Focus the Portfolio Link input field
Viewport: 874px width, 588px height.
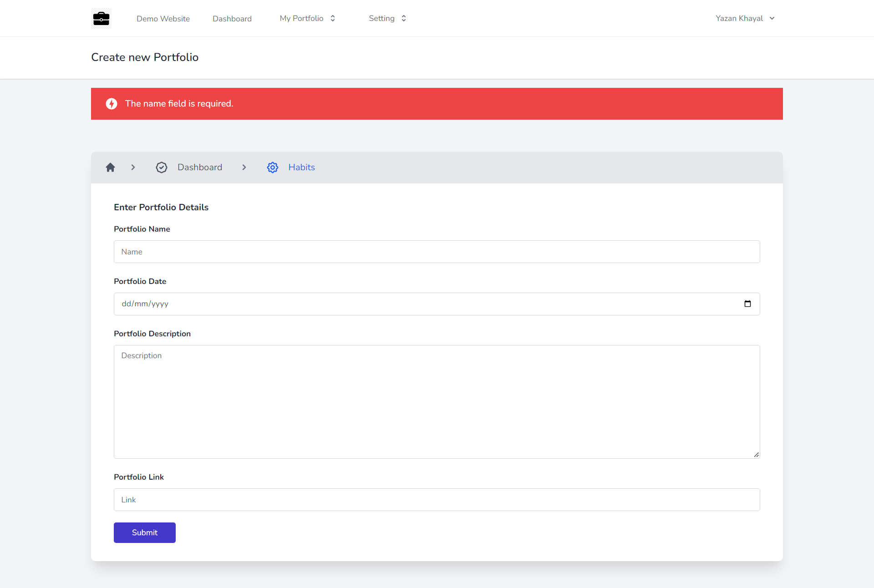(437, 500)
